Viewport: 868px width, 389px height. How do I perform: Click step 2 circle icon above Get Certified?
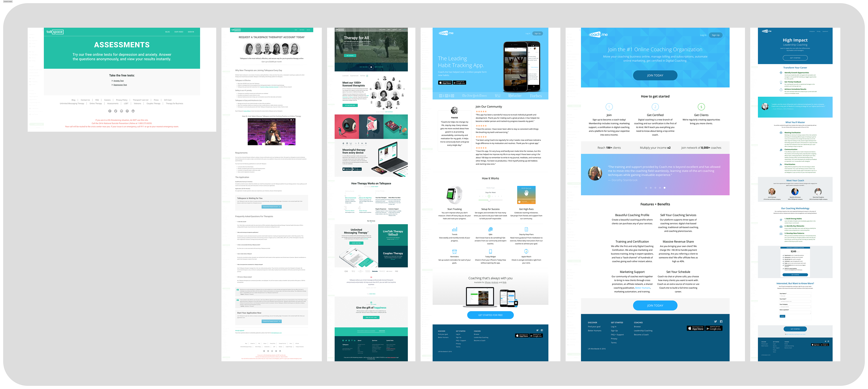[x=655, y=107]
